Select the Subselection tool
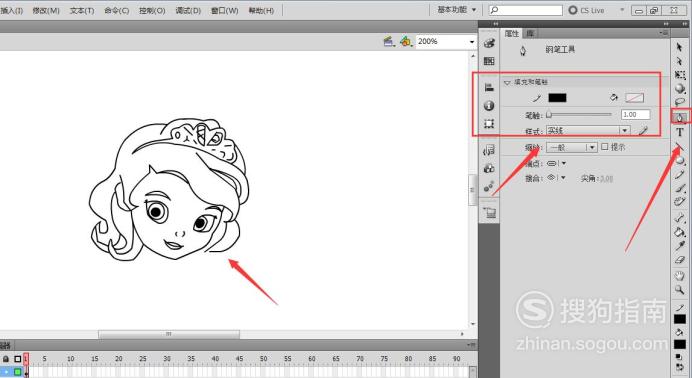This screenshot has height=378, width=692. point(680,61)
